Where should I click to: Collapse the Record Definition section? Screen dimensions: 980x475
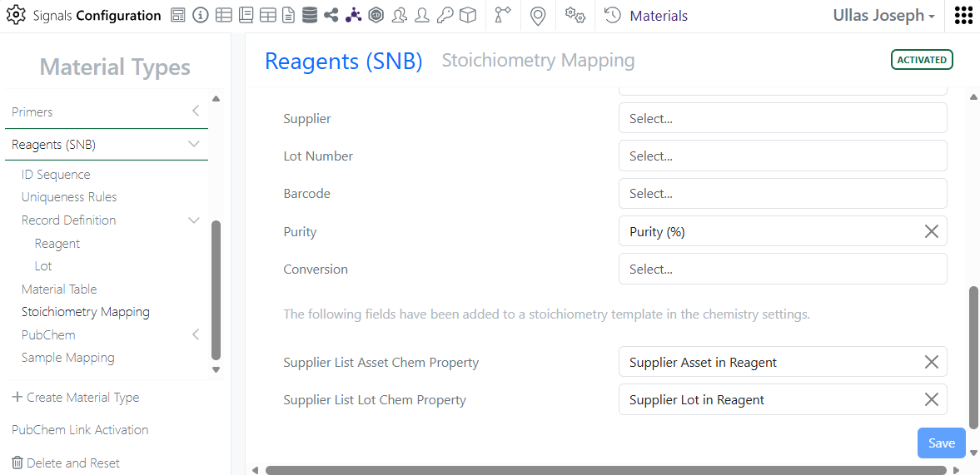tap(194, 220)
